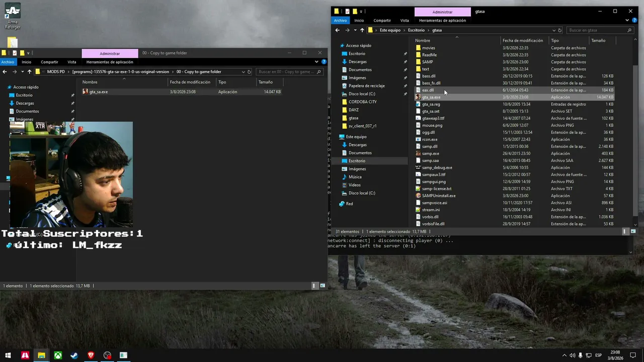Open CORDOBA CITY folder in sidebar
The image size is (644, 362).
362,102
